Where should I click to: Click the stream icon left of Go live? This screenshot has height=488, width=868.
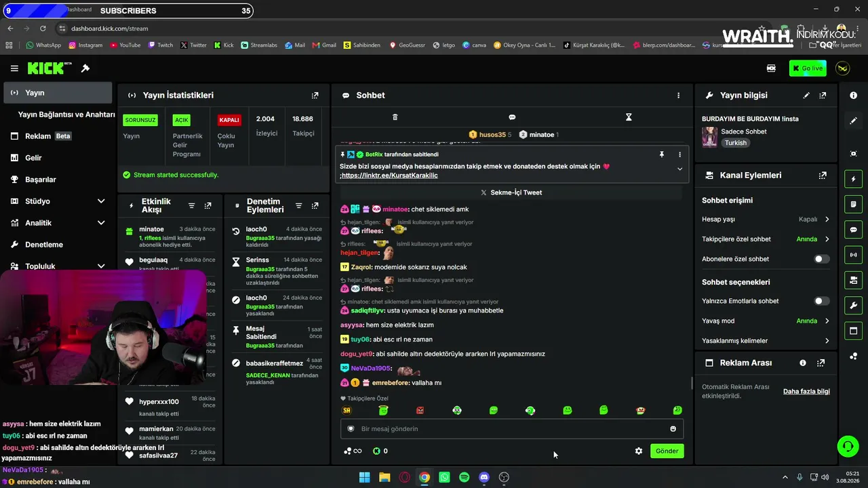[x=771, y=68]
